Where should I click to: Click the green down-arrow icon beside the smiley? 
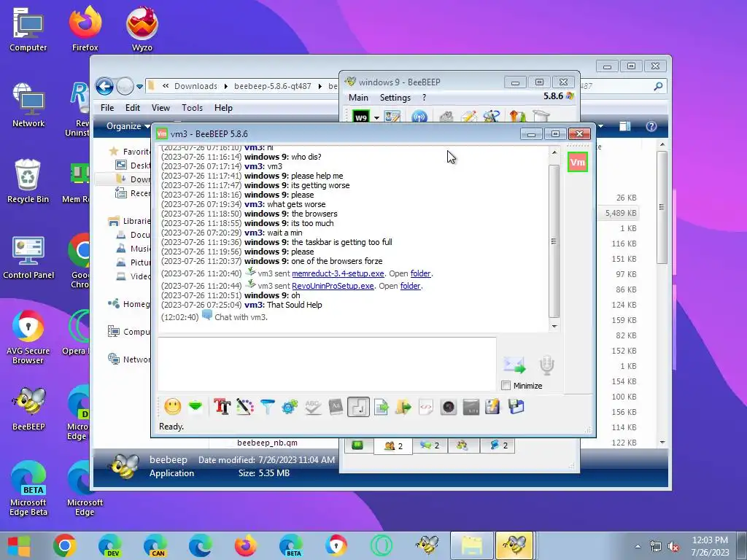[x=196, y=407]
